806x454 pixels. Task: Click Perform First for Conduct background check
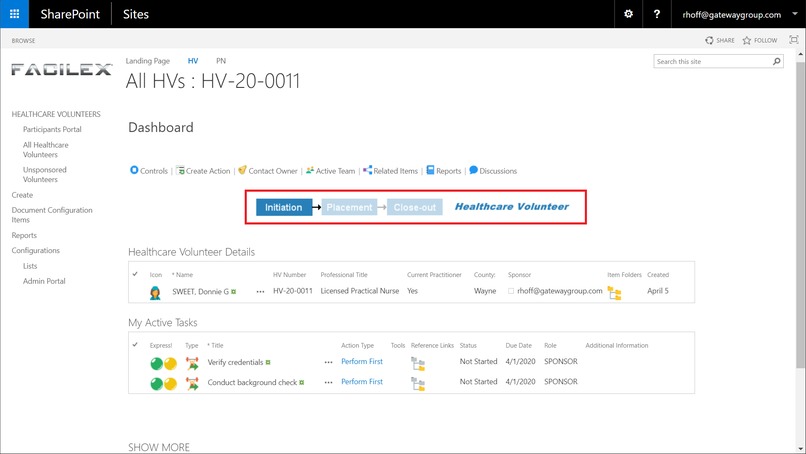(x=362, y=382)
